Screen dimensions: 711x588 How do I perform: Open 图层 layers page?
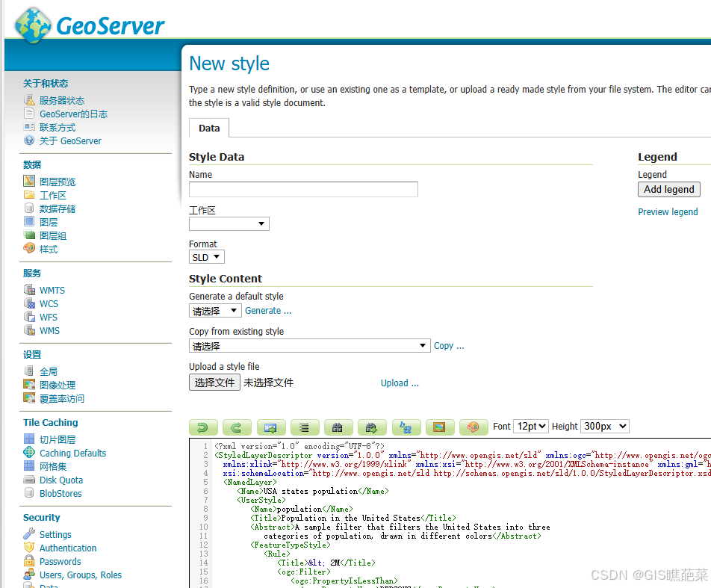49,222
